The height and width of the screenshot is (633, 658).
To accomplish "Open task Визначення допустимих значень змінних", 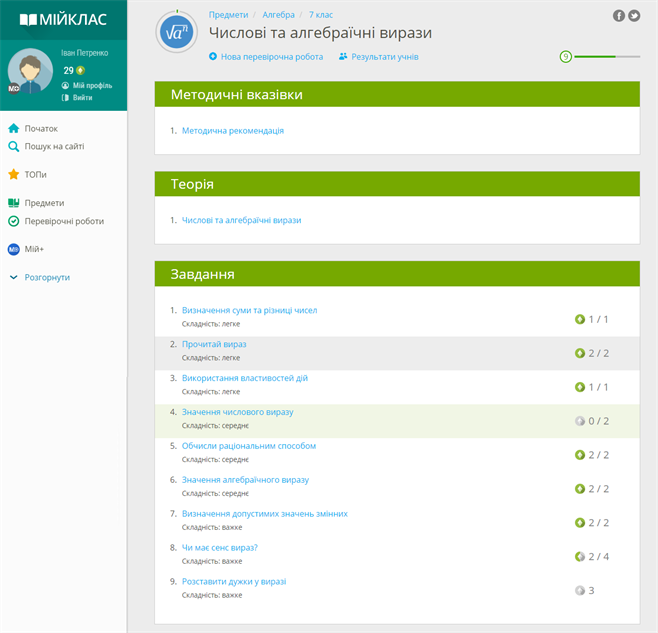I will [x=265, y=514].
